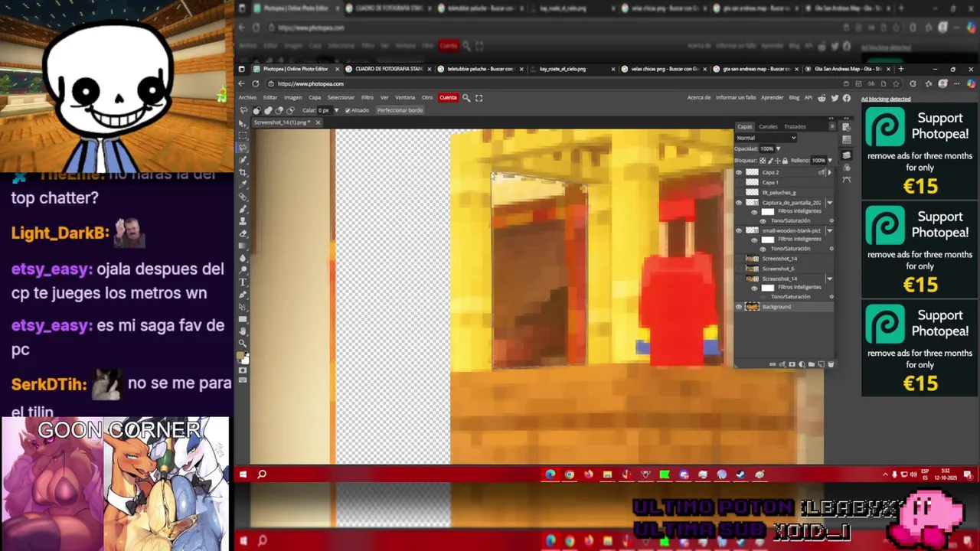Image resolution: width=980 pixels, height=551 pixels.
Task: Select the Clone Stamp tool
Action: 243,221
